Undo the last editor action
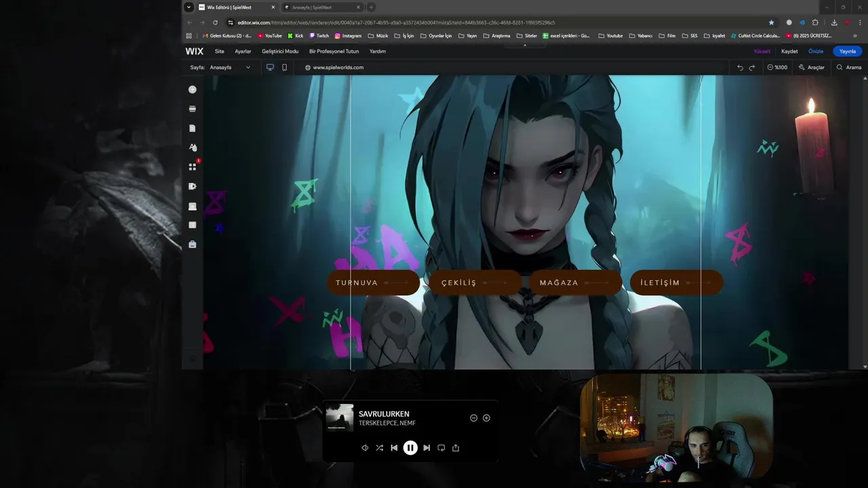 [740, 67]
